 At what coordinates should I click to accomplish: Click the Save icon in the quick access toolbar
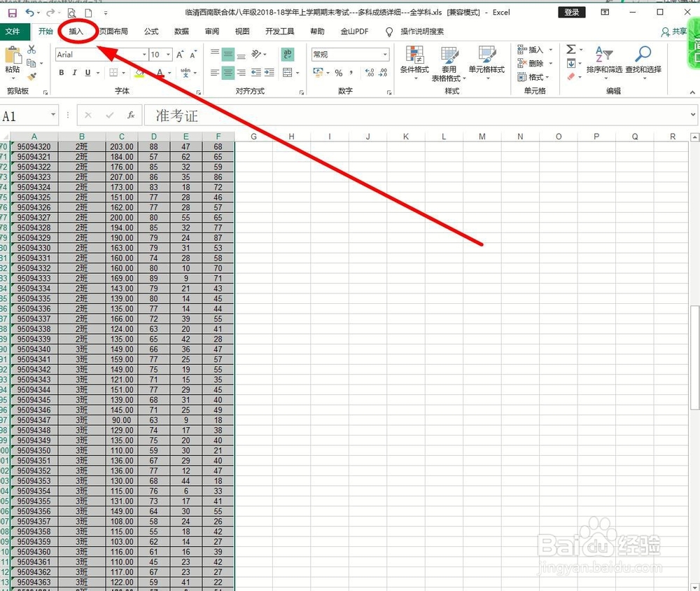pyautogui.click(x=13, y=13)
